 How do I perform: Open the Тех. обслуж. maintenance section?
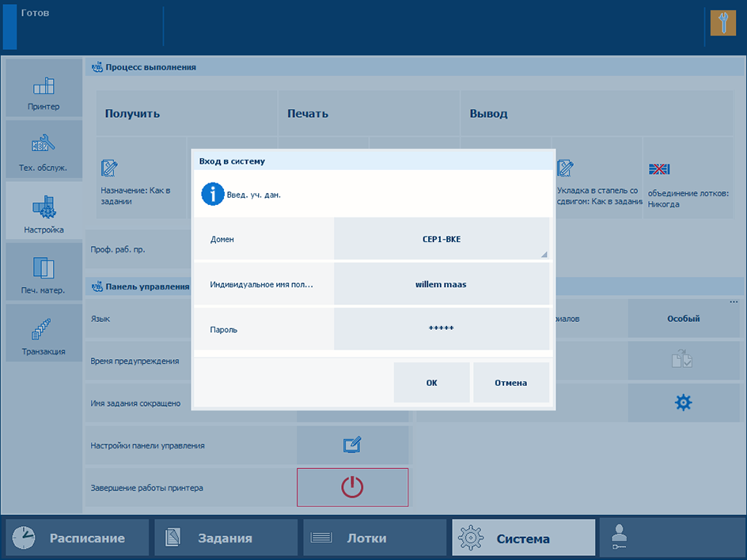[x=44, y=150]
